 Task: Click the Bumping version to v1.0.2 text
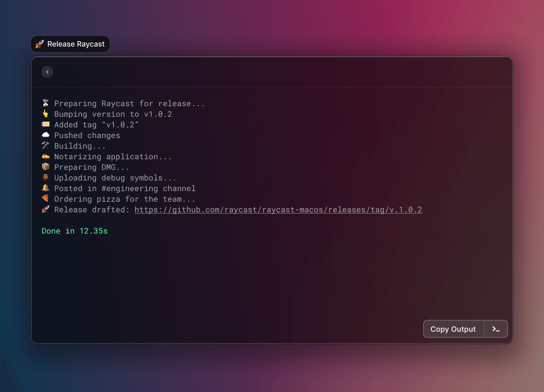click(x=113, y=114)
